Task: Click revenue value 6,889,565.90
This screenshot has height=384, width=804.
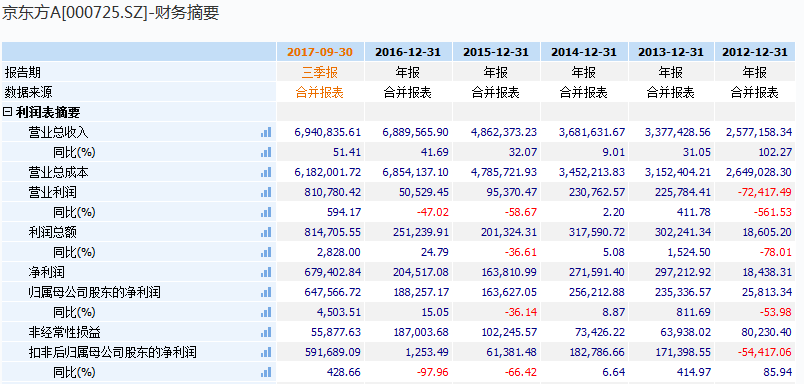Action: (x=416, y=132)
